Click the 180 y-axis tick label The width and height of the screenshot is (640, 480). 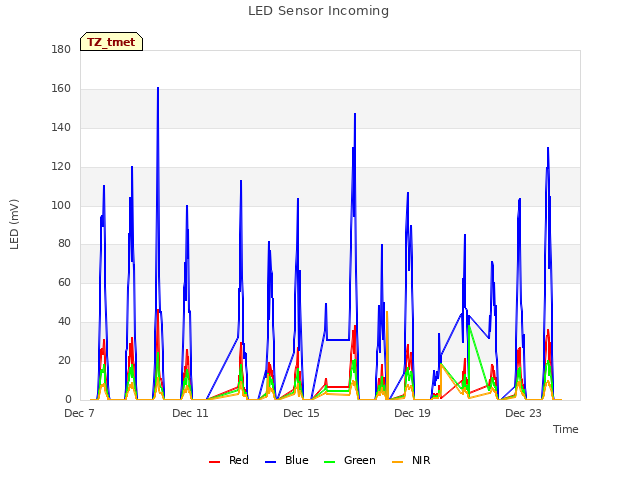click(61, 49)
